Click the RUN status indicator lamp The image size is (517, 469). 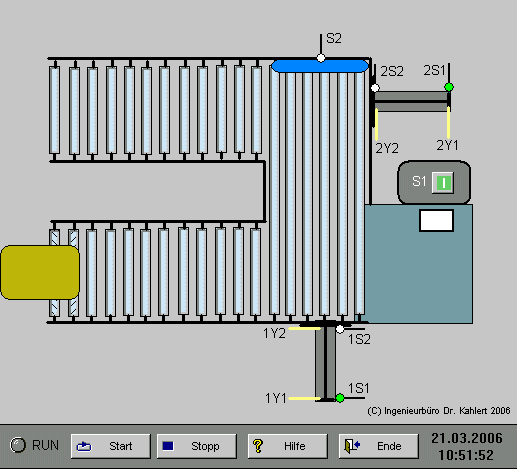[18, 445]
